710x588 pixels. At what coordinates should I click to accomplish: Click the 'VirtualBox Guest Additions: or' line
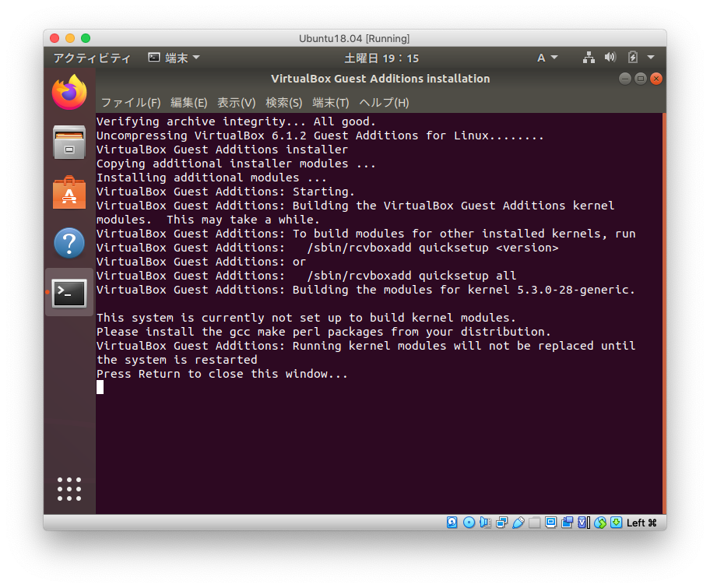[x=201, y=262]
